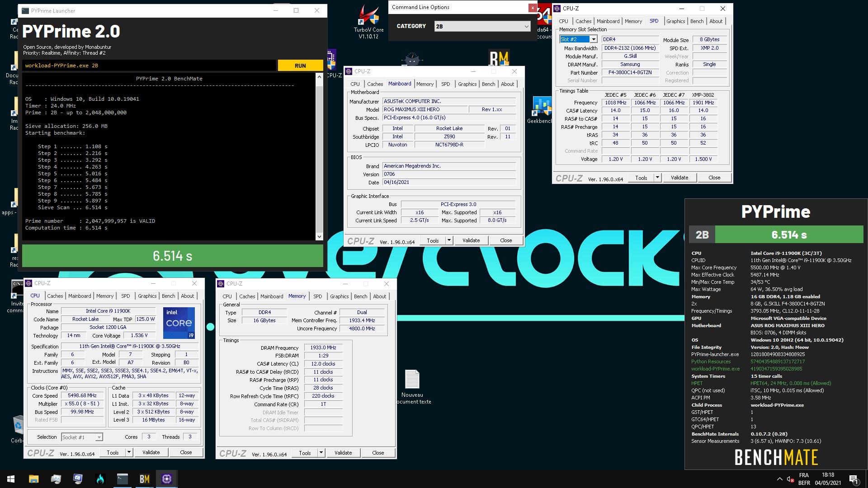868x488 pixels.
Task: Open the CATEGORY dropdown showing 2B
Action: point(482,26)
